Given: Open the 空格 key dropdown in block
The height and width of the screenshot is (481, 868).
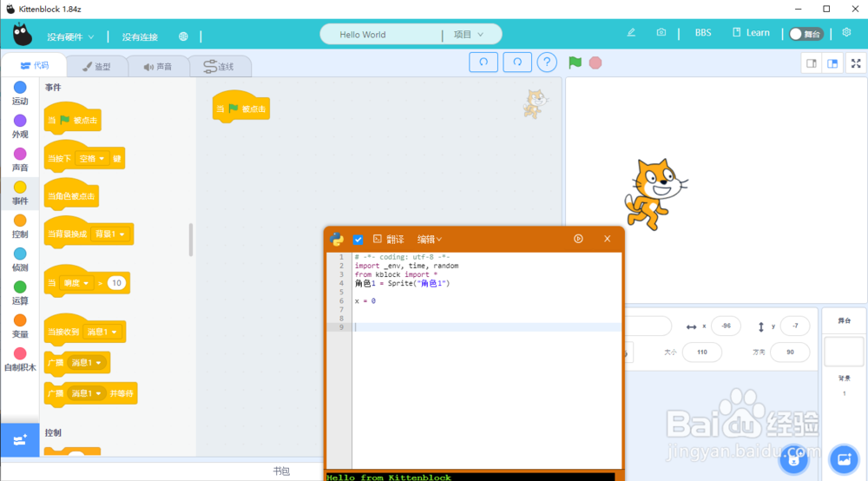Looking at the screenshot, I should 92,158.
